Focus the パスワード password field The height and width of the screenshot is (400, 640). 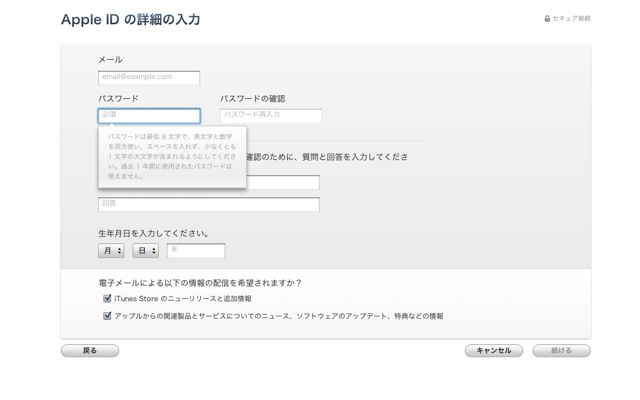click(149, 116)
